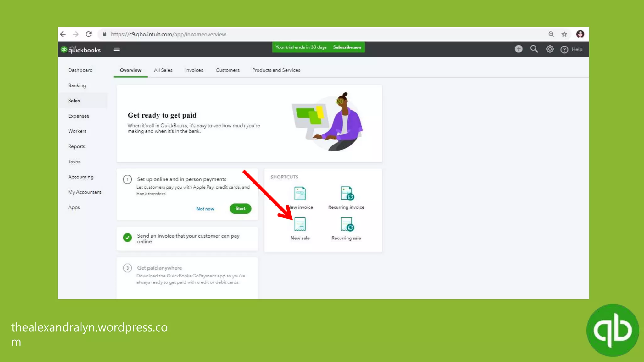The height and width of the screenshot is (362, 644).
Task: Click the Recurring sale shortcut icon
Action: 347,224
